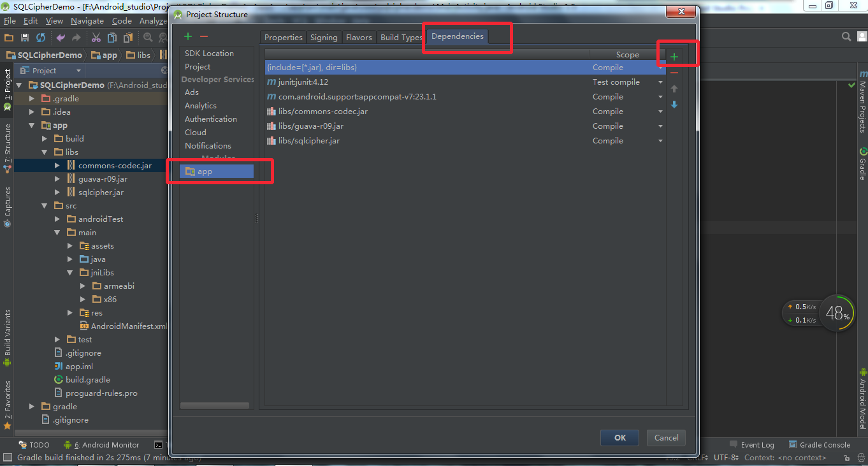
Task: Open the Android Model side panel
Action: coord(863,398)
